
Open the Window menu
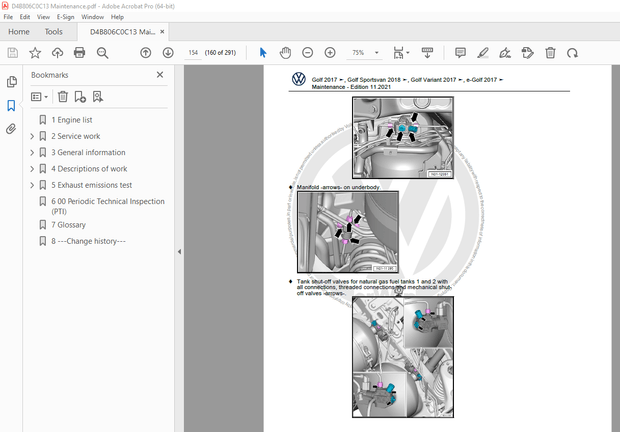click(93, 17)
